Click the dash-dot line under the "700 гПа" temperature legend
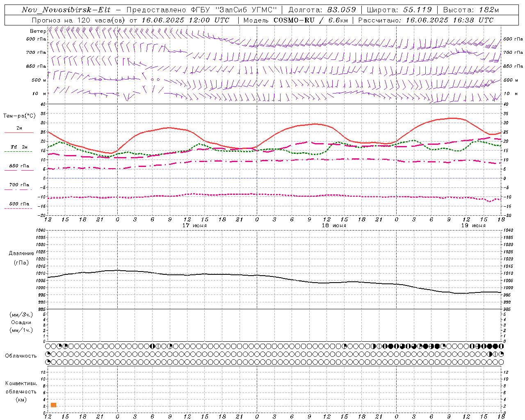The width and height of the screenshot is (525, 420). point(18,189)
